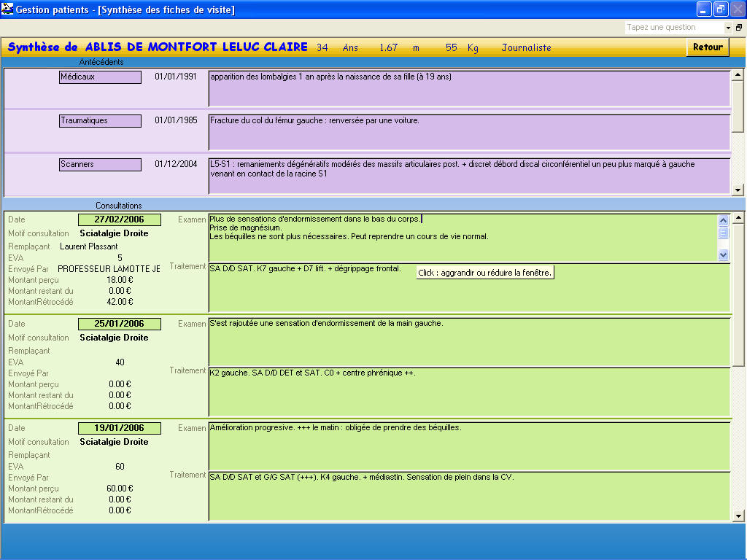
Task: Select the date 27/02/2006 field
Action: pyautogui.click(x=120, y=219)
